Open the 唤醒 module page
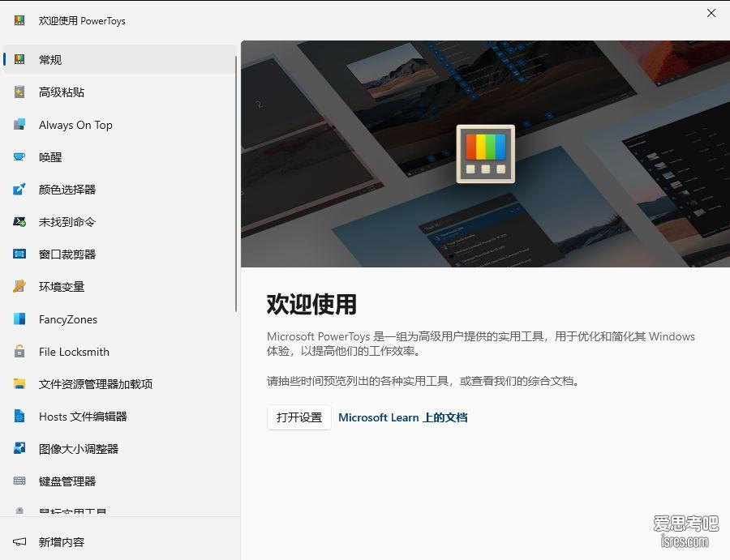This screenshot has width=730, height=560. pos(119,156)
